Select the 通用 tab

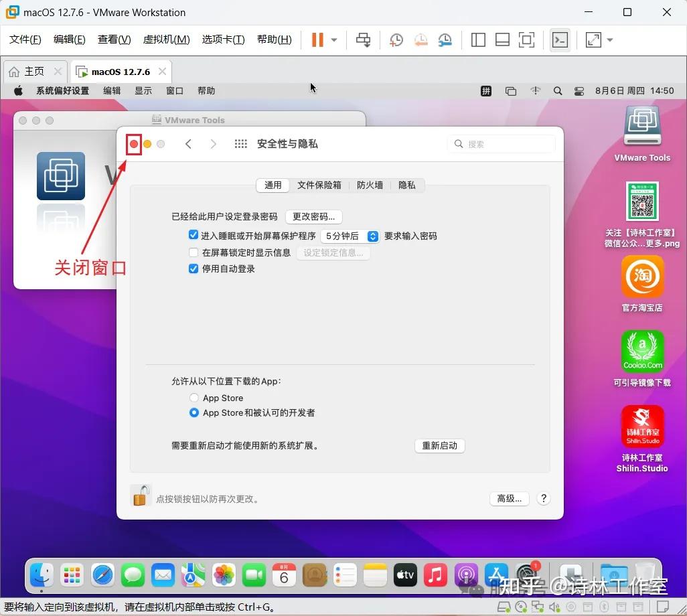[x=273, y=185]
